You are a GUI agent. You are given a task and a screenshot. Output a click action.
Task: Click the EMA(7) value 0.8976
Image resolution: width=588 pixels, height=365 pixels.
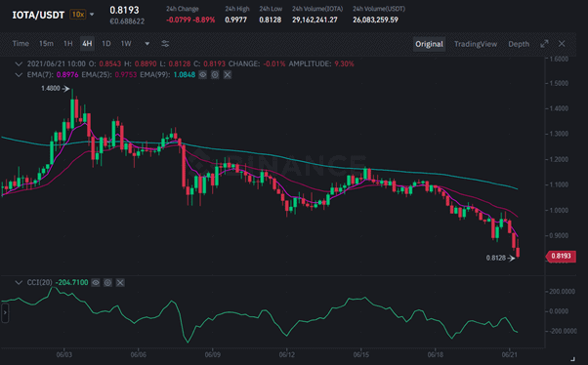67,75
